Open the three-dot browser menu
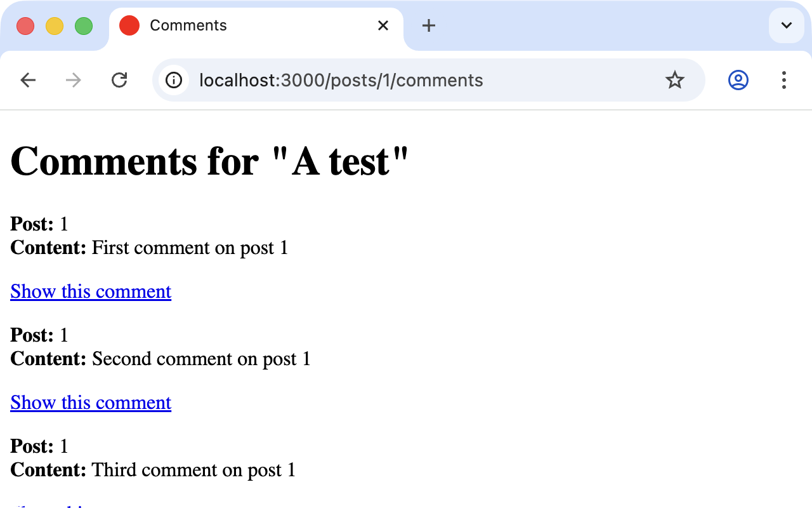 tap(785, 81)
